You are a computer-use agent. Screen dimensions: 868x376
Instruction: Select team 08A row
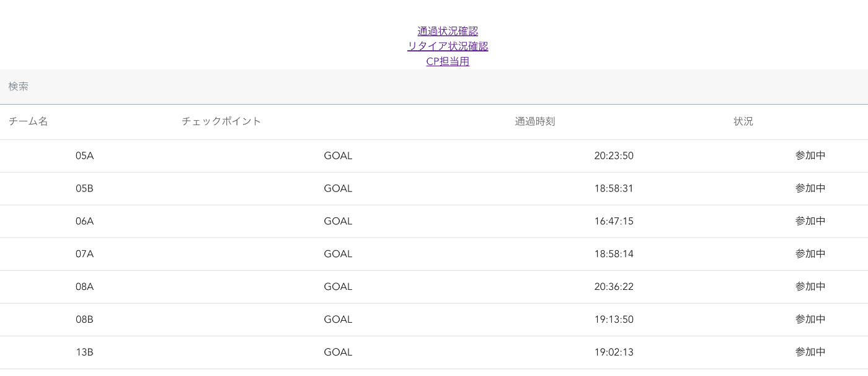84,287
